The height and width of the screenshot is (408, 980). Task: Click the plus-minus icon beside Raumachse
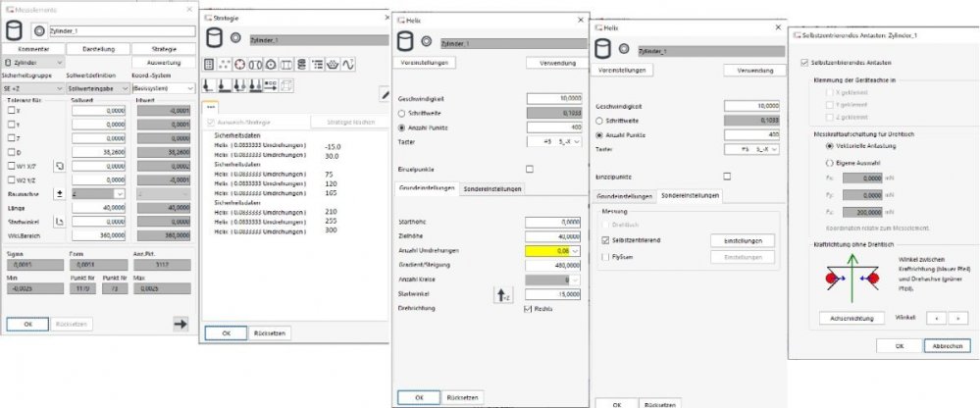(x=59, y=193)
